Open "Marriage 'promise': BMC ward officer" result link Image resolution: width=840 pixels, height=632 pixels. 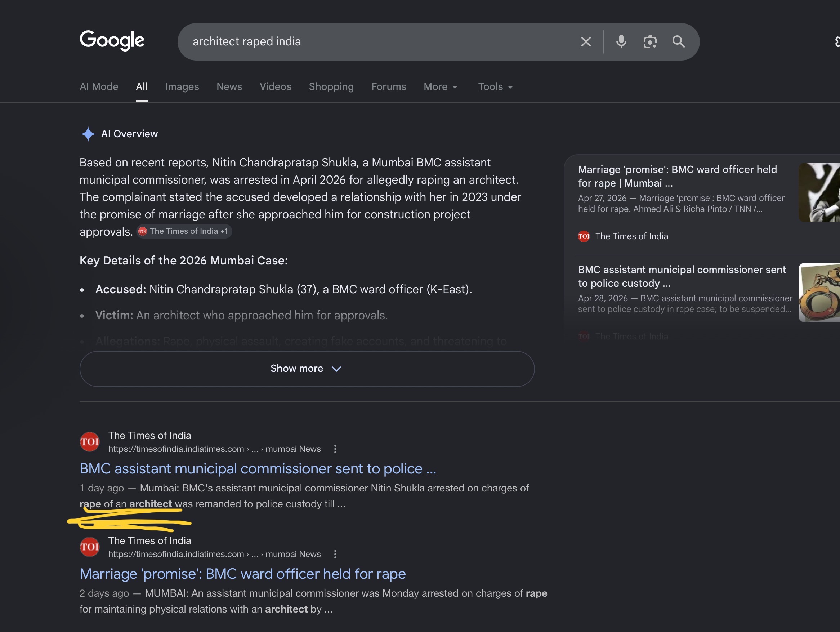[242, 574]
